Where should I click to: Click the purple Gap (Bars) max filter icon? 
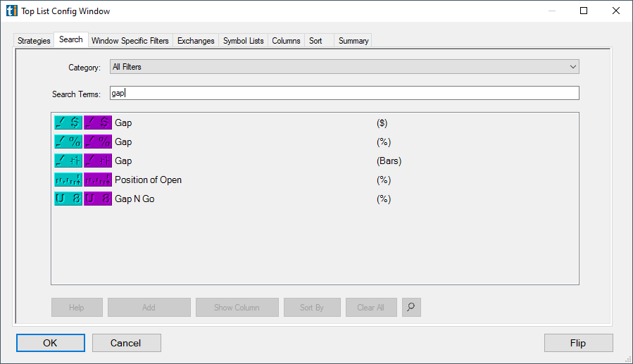click(x=98, y=161)
